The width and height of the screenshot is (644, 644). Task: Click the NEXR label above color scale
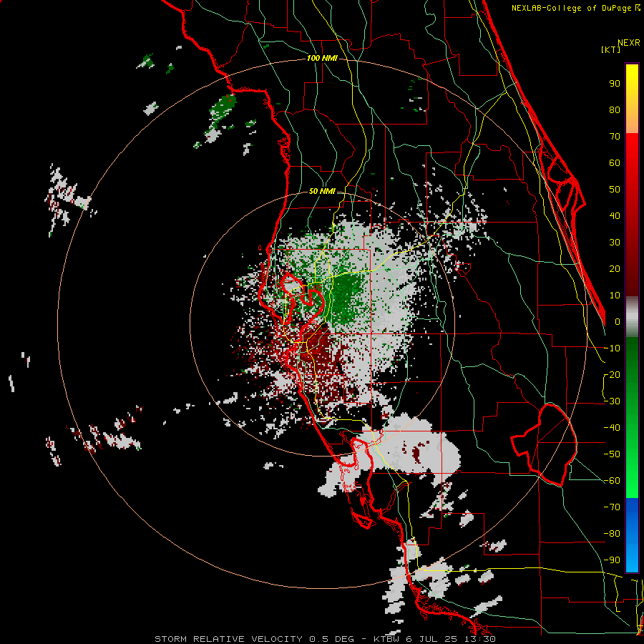point(629,43)
